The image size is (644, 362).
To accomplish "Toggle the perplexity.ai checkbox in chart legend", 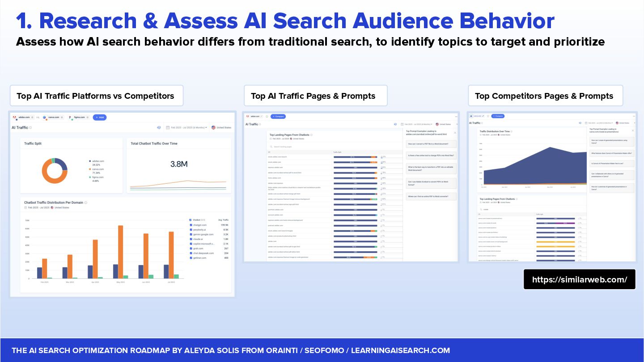I will coord(191,230).
